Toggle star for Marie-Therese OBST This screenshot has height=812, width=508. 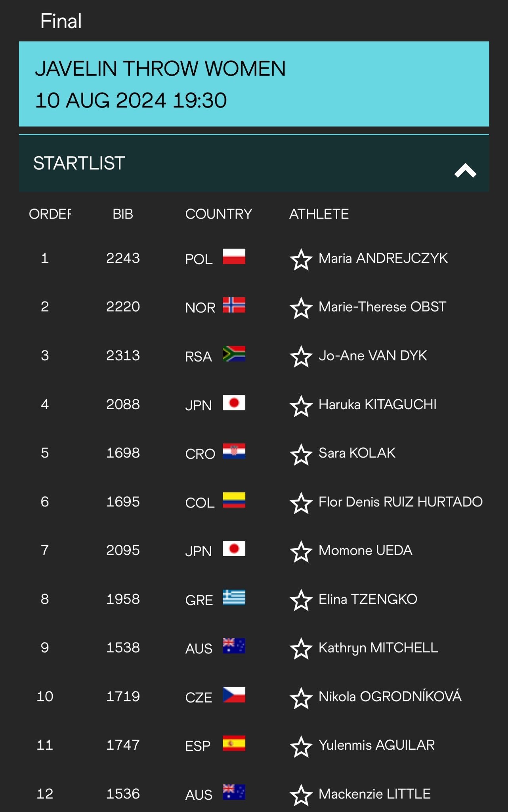(x=301, y=308)
